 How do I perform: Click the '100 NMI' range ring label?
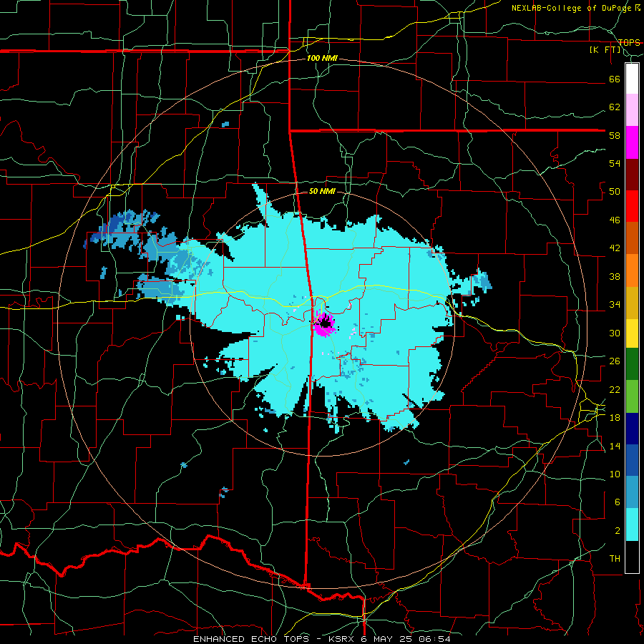tap(322, 59)
